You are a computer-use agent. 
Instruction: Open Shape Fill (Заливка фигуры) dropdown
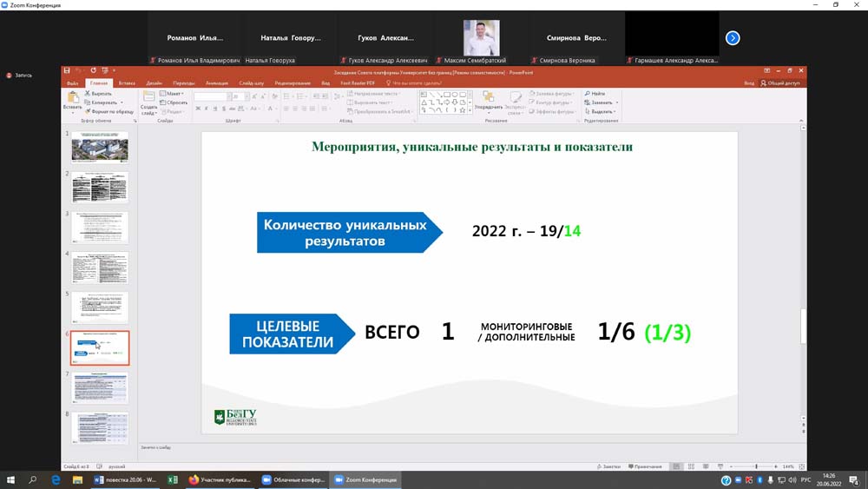click(x=552, y=94)
